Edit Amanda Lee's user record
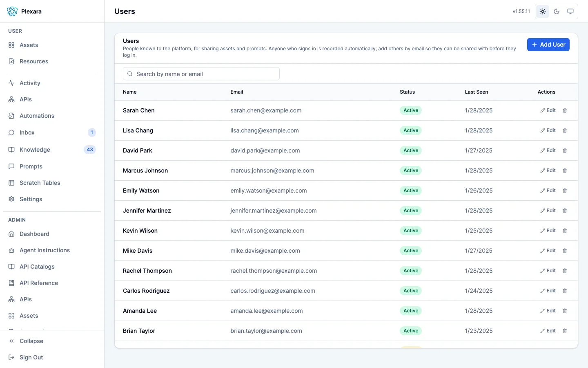 (548, 311)
